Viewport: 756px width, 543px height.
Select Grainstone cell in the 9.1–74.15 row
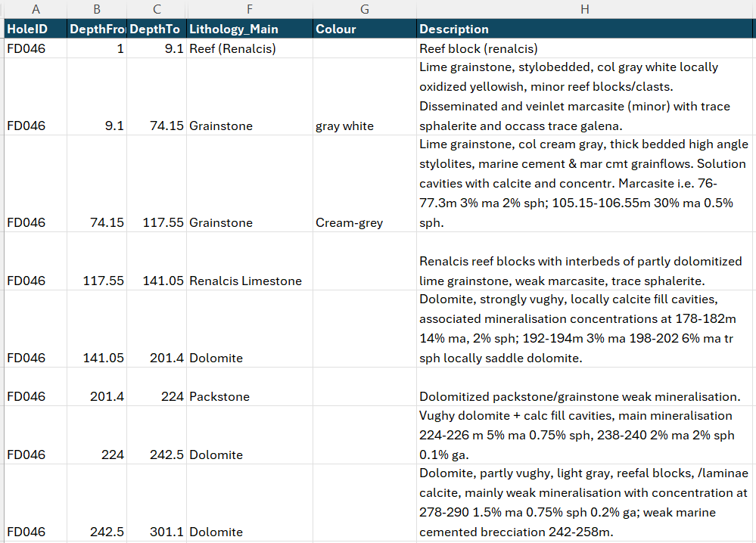[x=250, y=97]
